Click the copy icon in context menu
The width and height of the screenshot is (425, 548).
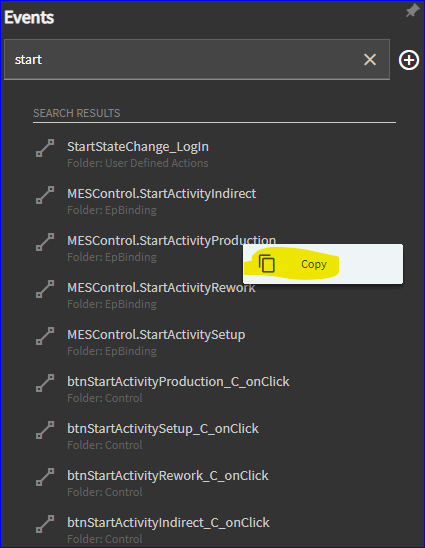click(267, 264)
